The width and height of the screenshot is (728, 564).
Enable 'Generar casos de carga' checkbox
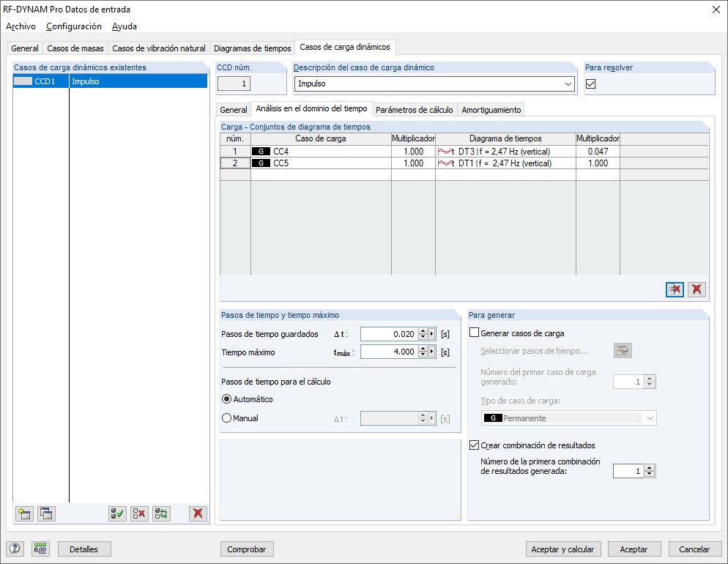(474, 333)
